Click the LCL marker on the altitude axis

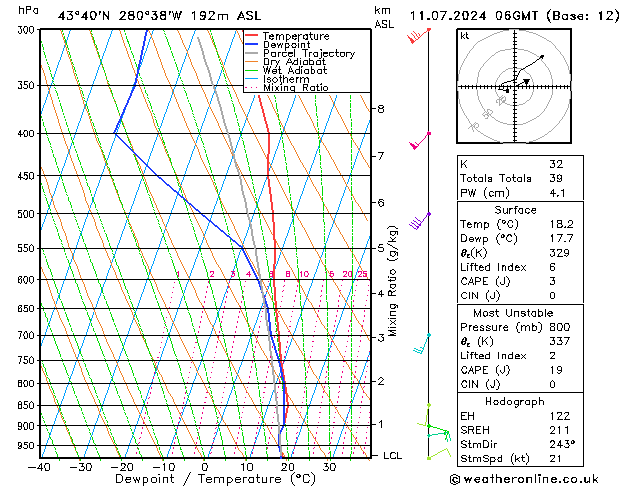pos(393,455)
